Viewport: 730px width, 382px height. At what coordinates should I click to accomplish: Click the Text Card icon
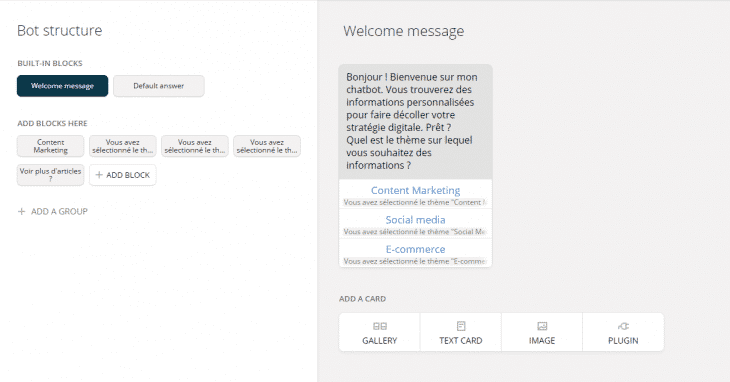461,326
